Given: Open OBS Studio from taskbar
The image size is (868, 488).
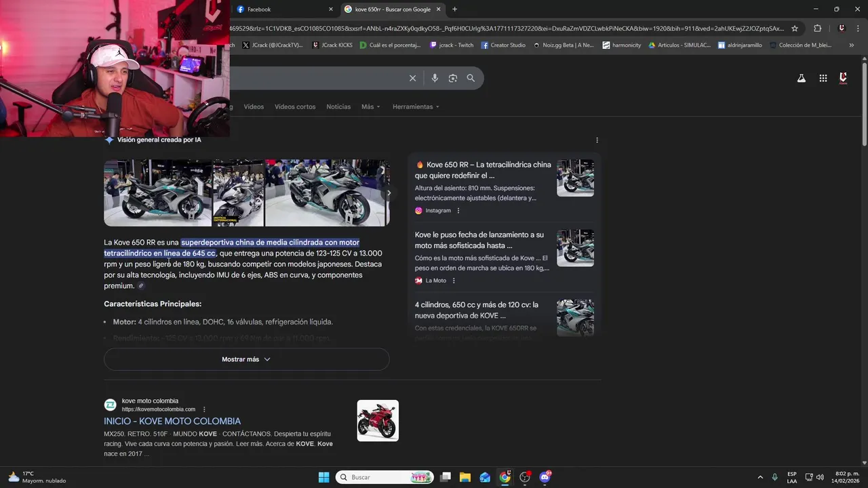Looking at the screenshot, I should point(525,477).
